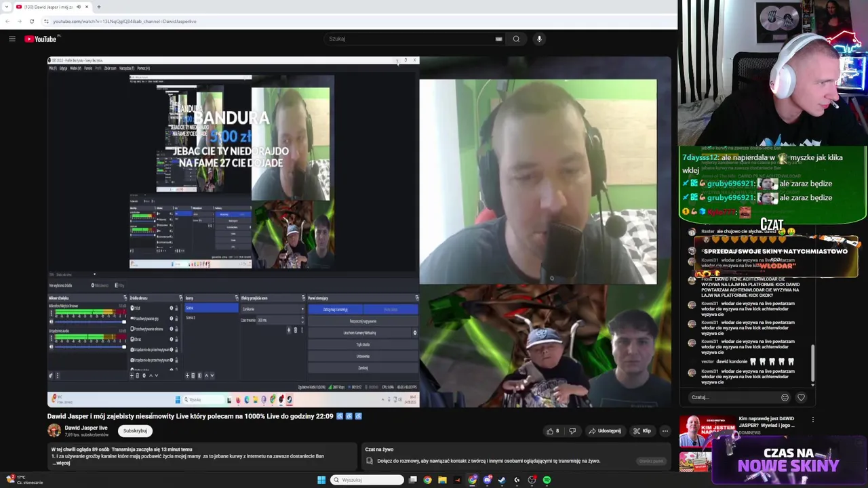Open the Windows Start menu

[x=321, y=480]
